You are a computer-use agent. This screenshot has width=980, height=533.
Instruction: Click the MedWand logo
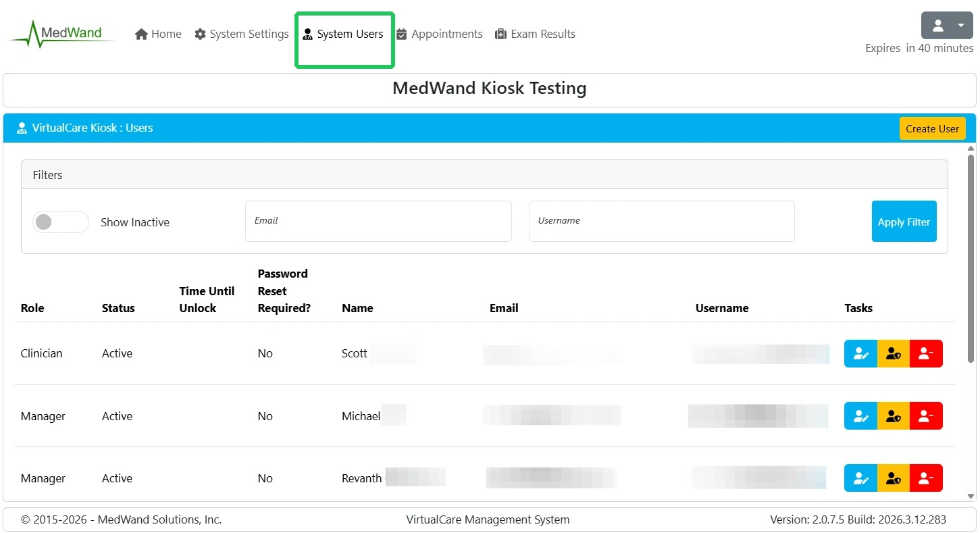pos(62,34)
